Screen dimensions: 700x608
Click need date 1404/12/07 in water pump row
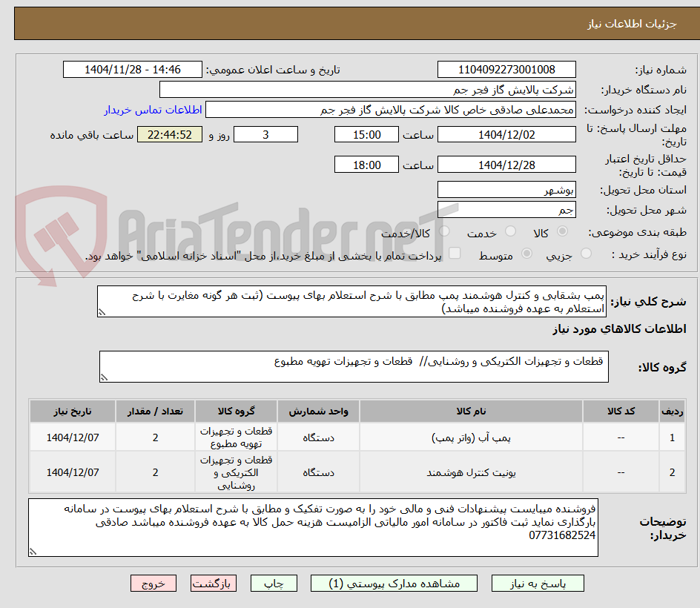point(73,438)
